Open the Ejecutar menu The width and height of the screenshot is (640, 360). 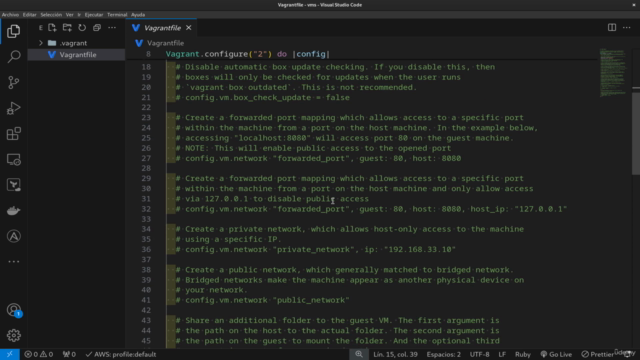point(94,14)
